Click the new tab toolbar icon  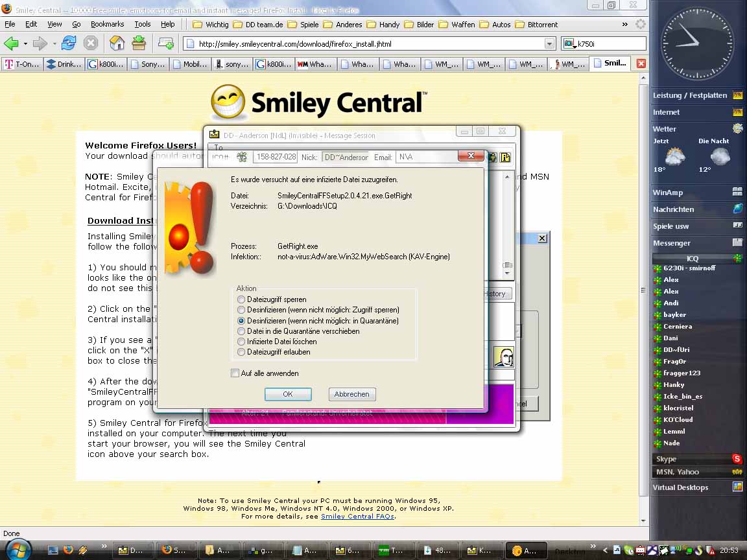166,43
